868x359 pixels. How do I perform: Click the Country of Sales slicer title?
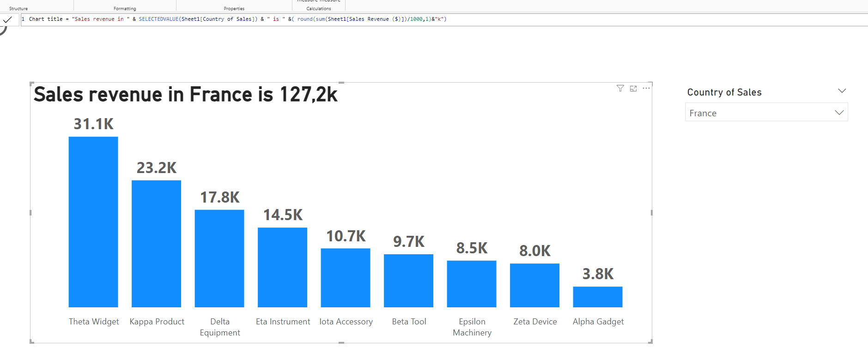pyautogui.click(x=724, y=92)
